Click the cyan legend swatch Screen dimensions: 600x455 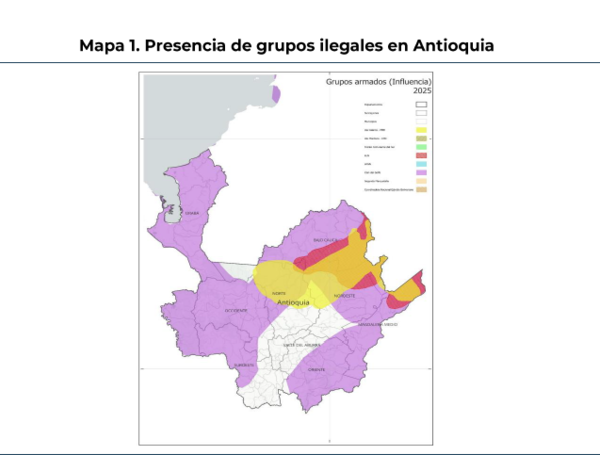tap(421, 164)
